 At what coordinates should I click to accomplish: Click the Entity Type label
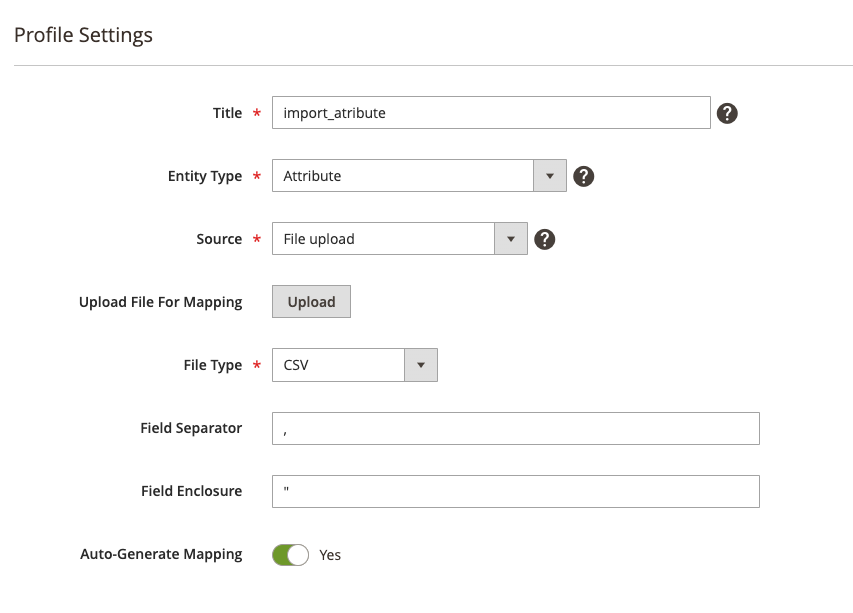coord(205,176)
